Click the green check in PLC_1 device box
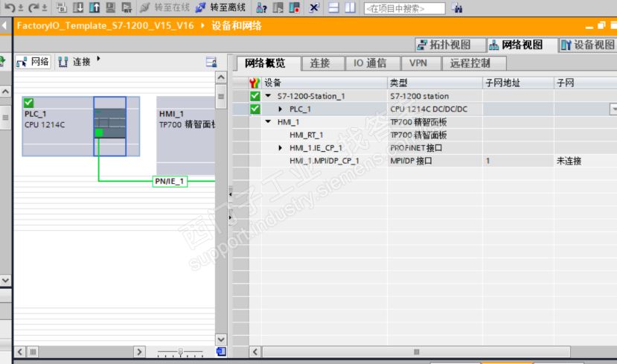The image size is (617, 364). (28, 103)
